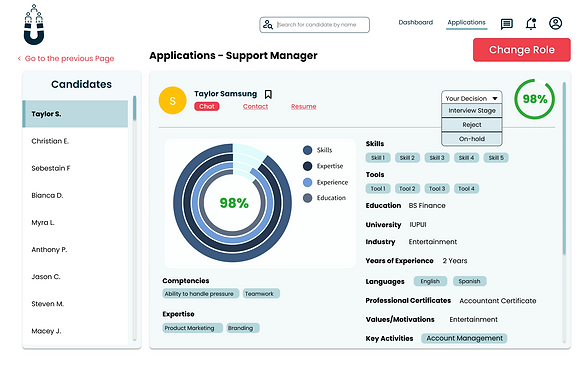Select candidate Steven M.
Image resolution: width=586 pixels, height=373 pixels.
[x=75, y=304]
